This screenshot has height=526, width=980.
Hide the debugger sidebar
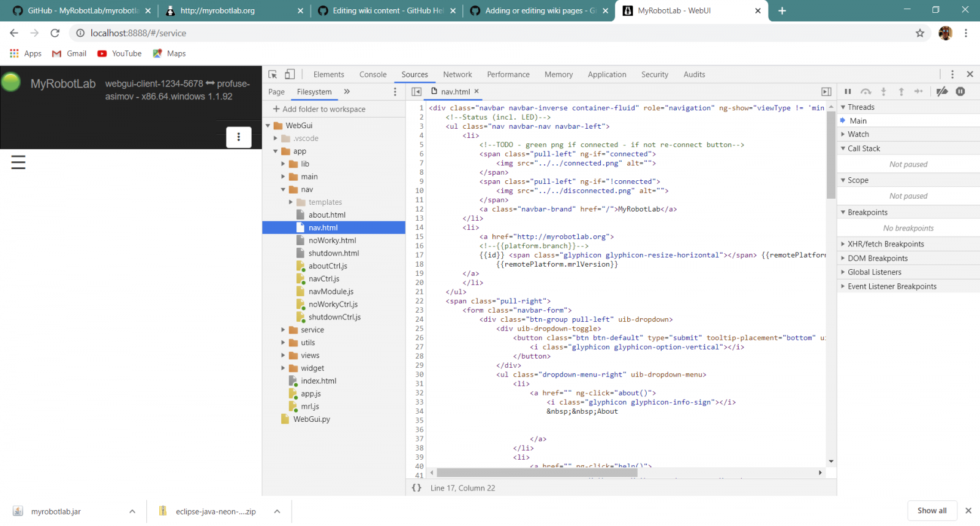(826, 91)
